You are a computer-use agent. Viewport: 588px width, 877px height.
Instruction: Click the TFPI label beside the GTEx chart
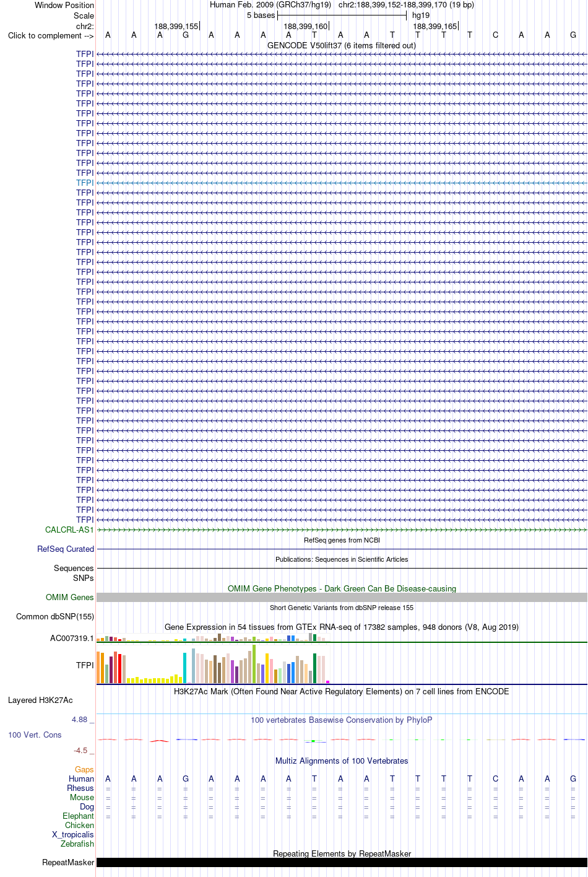click(x=85, y=665)
